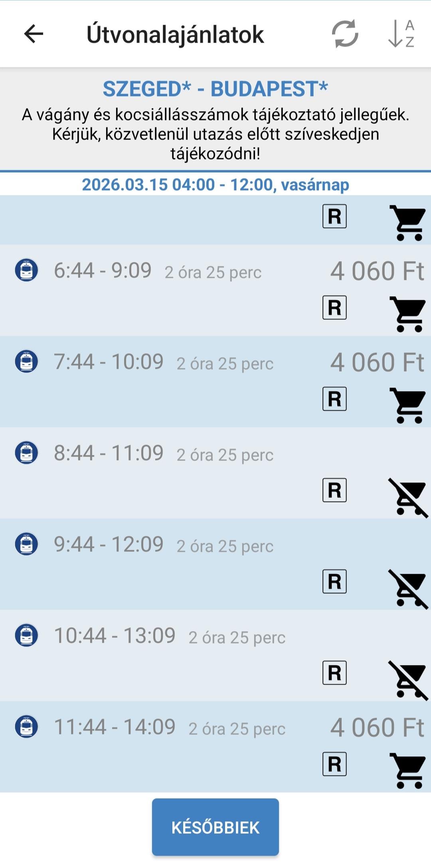The height and width of the screenshot is (868, 431).
Task: Tap the train icon beside 10:44 departure
Action: click(26, 635)
